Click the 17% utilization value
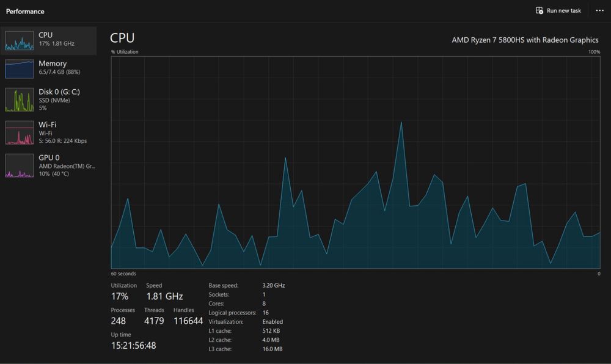Image resolution: width=611 pixels, height=364 pixels. pos(120,296)
